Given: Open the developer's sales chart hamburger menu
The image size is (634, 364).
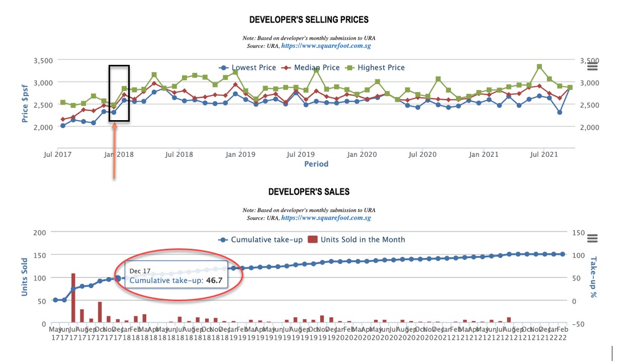Looking at the screenshot, I should [x=592, y=238].
